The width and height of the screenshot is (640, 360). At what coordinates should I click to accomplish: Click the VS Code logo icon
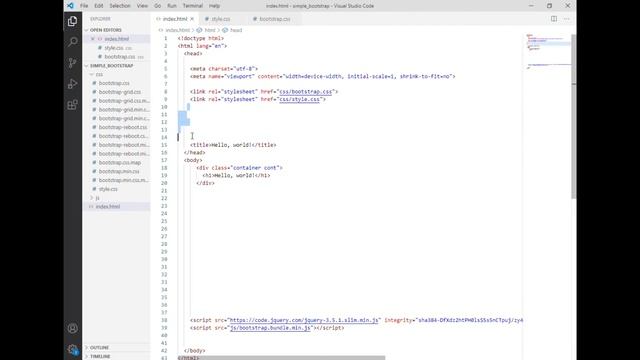click(70, 6)
